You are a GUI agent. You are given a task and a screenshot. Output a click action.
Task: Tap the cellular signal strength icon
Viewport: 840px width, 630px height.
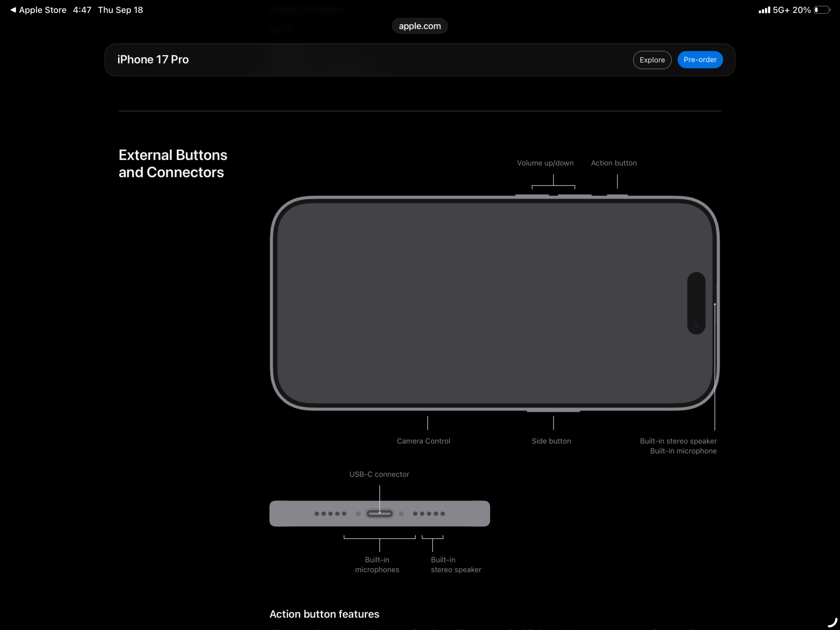pos(764,10)
